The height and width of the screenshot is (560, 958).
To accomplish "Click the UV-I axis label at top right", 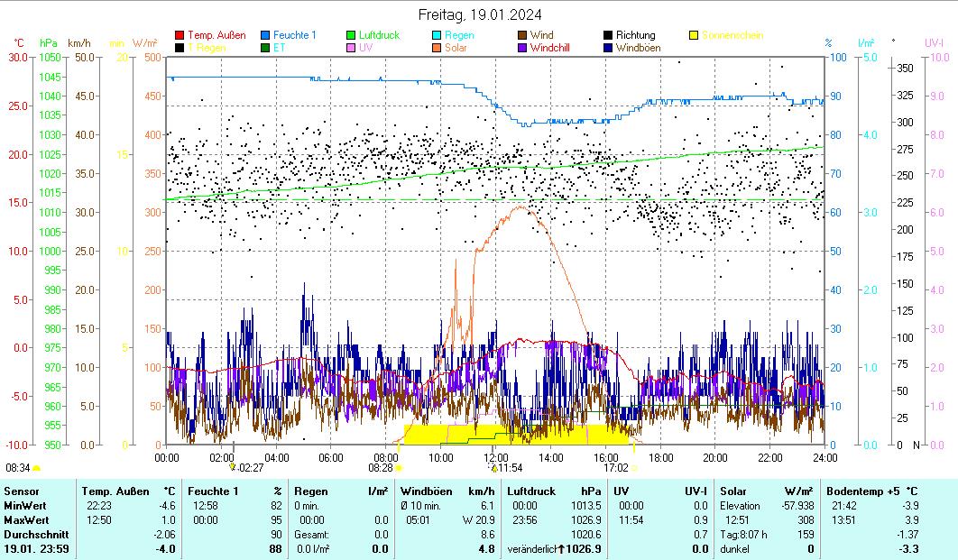I will [x=934, y=42].
